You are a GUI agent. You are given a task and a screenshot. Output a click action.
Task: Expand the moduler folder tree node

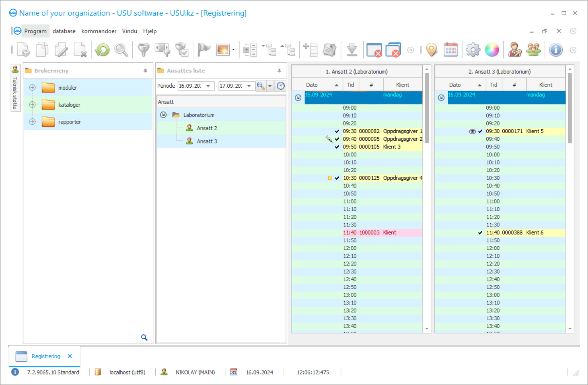pyautogui.click(x=32, y=88)
